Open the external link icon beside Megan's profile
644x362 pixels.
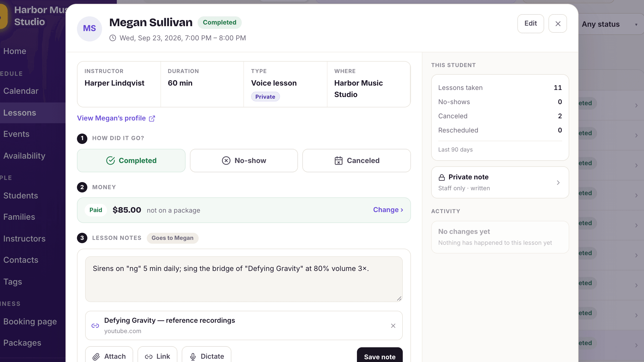coord(152,118)
